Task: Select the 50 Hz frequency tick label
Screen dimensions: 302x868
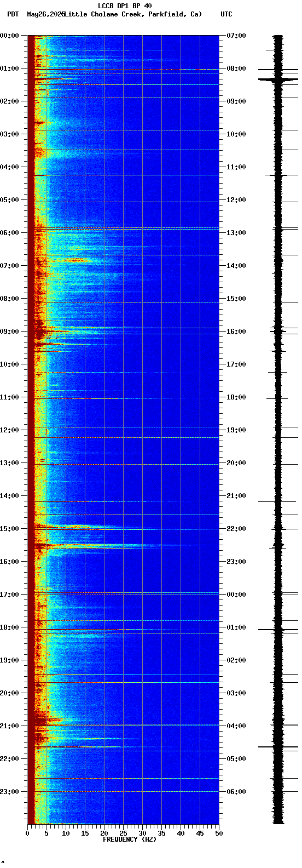Action: pos(219,833)
